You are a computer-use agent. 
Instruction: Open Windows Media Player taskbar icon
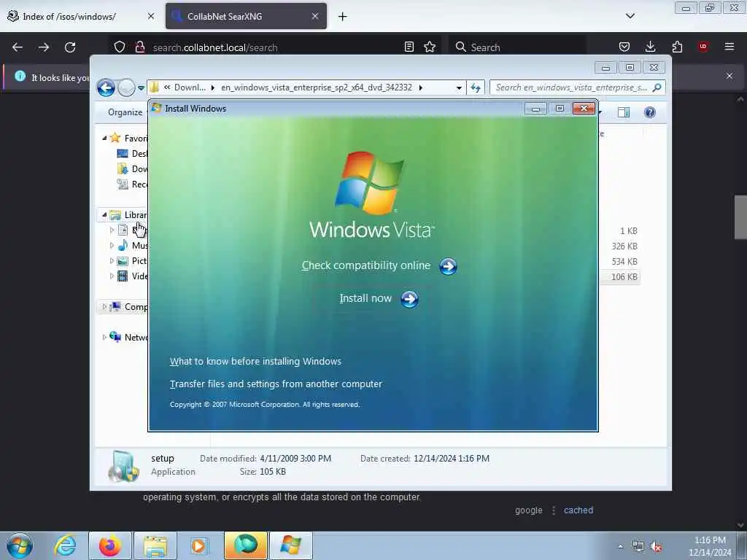tap(198, 545)
